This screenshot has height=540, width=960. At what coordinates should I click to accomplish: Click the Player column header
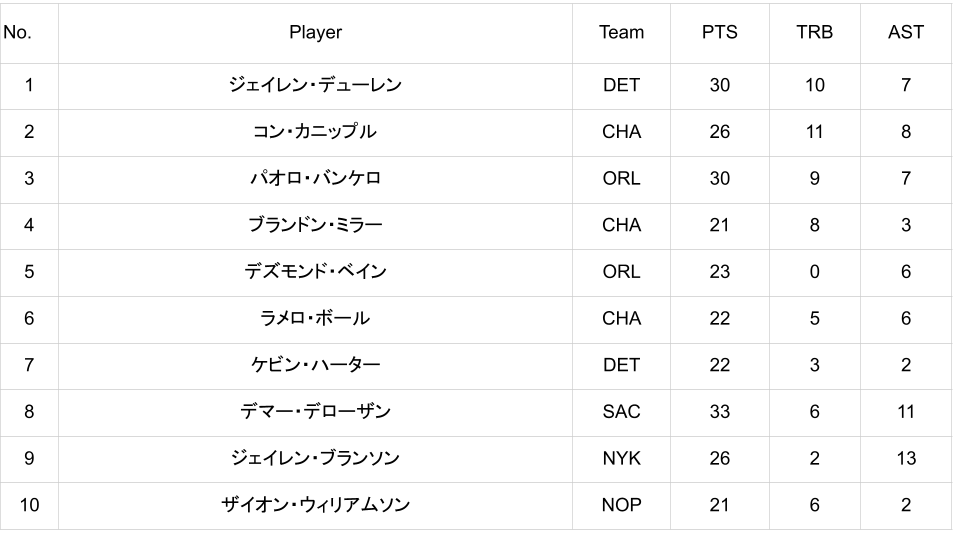[315, 33]
